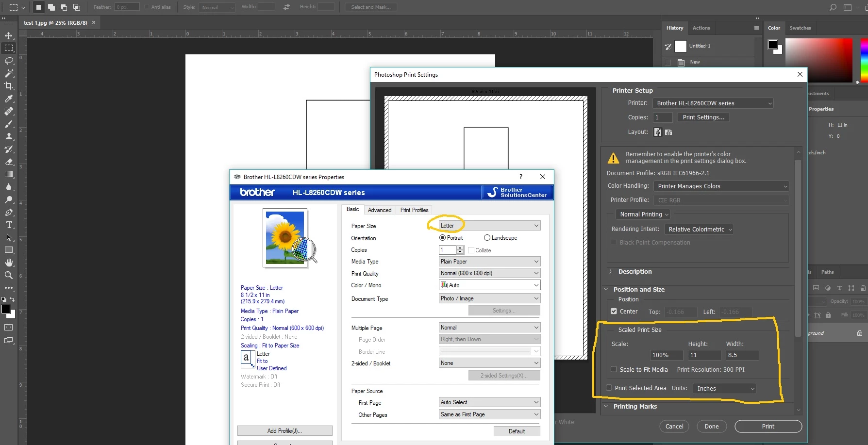This screenshot has height=445, width=868.
Task: Select the Magic Wand tool
Action: point(9,73)
